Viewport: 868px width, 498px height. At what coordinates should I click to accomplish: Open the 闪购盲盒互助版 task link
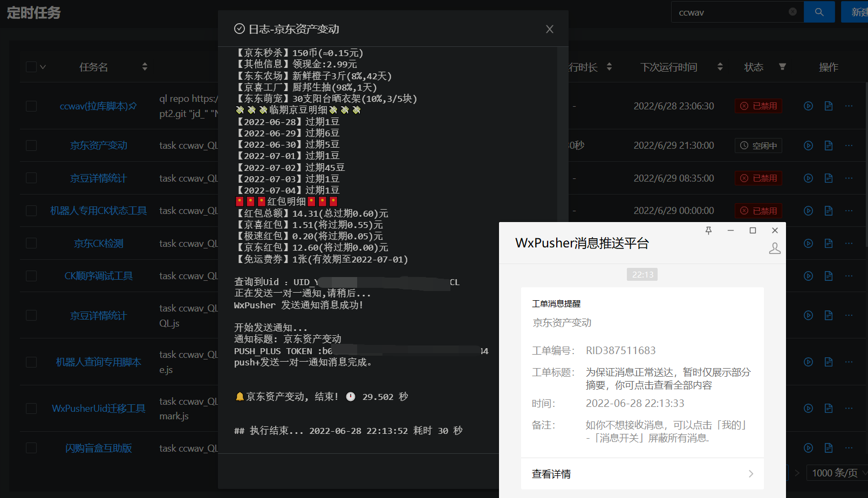click(99, 448)
